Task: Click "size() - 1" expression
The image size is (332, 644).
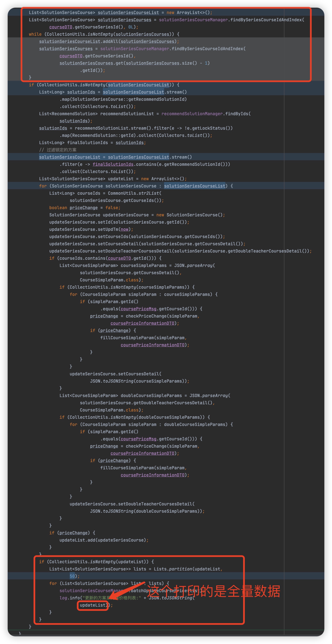Action: (194, 63)
